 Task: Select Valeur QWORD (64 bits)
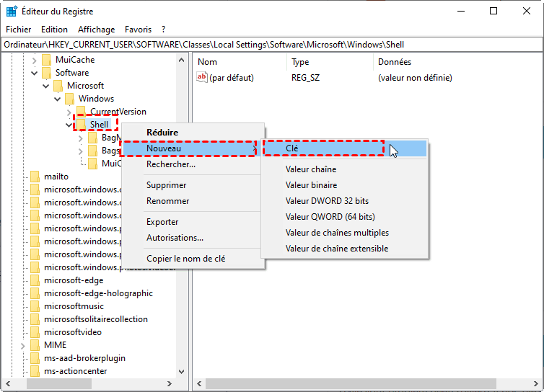[345, 217]
